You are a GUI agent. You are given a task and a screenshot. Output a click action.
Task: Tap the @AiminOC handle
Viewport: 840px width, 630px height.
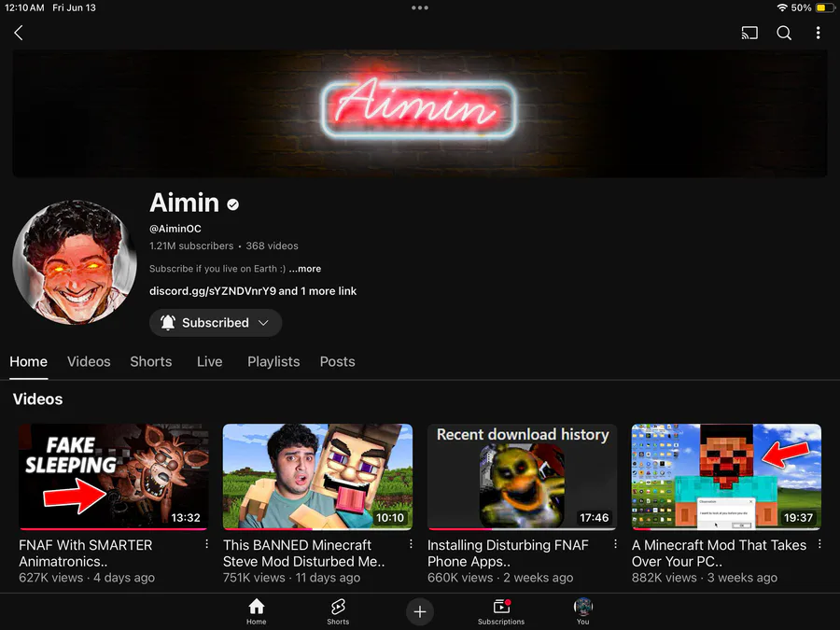175,229
